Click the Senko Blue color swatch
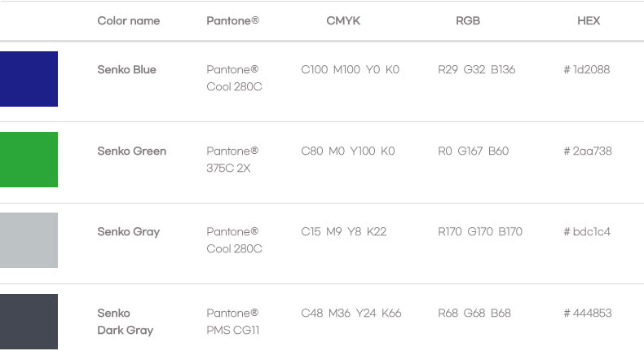Image resolution: width=644 pixels, height=351 pixels. tap(29, 79)
